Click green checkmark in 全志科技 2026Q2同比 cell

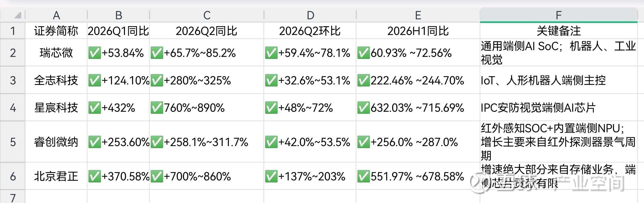(157, 80)
